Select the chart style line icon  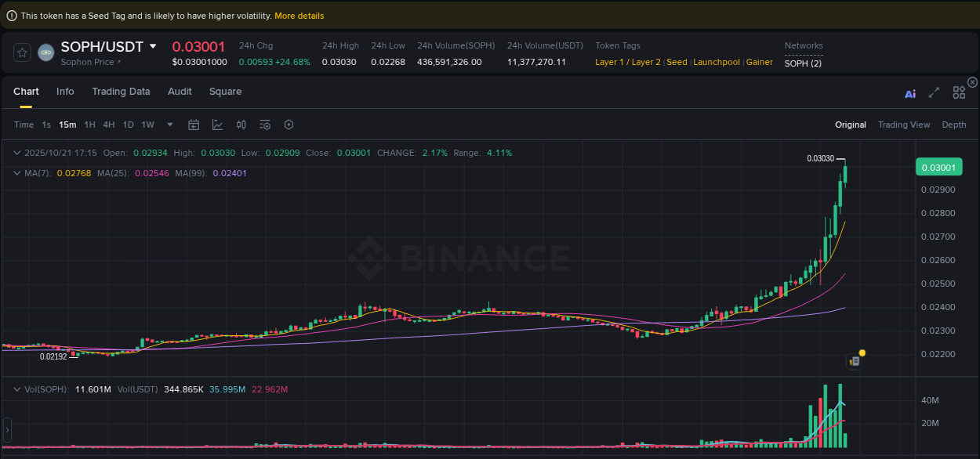pyautogui.click(x=217, y=125)
